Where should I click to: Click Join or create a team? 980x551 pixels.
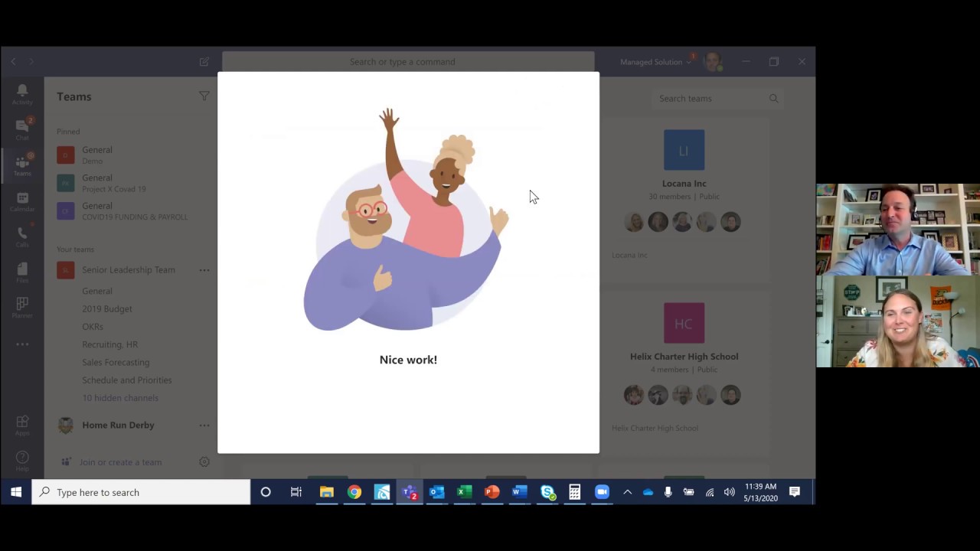(120, 462)
